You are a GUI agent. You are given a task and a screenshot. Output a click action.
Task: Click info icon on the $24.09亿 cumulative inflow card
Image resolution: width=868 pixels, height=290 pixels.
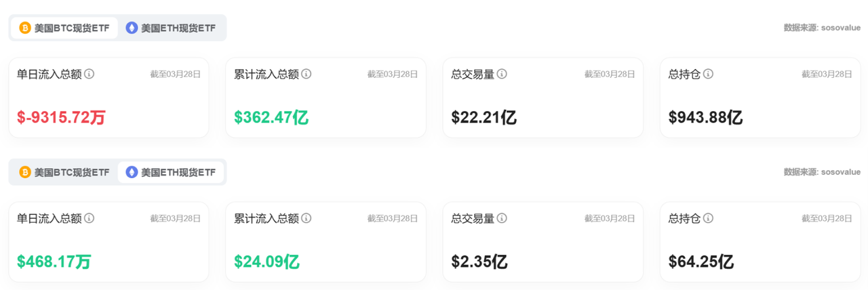tap(307, 218)
